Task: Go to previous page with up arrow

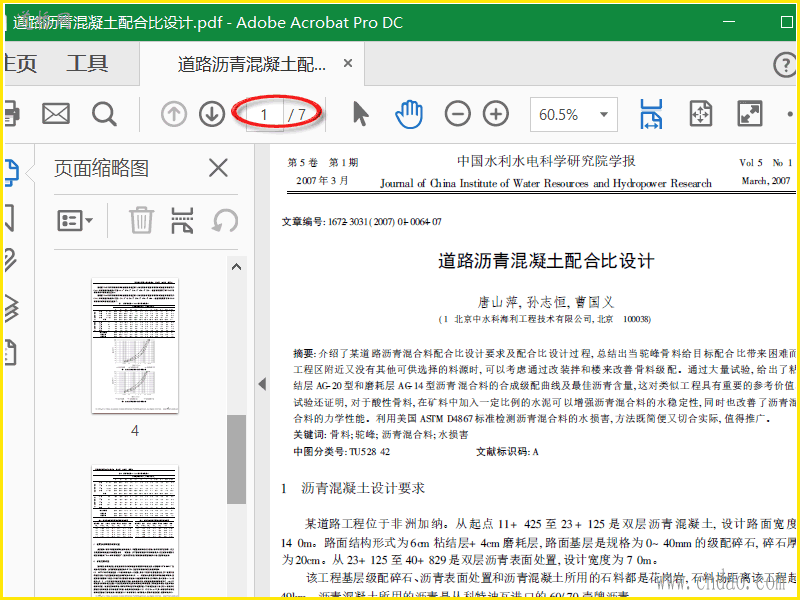Action: point(173,114)
